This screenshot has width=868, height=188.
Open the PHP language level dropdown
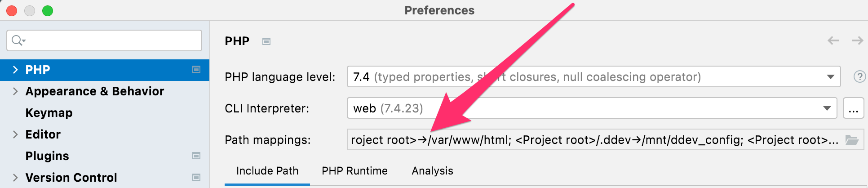pos(830,77)
